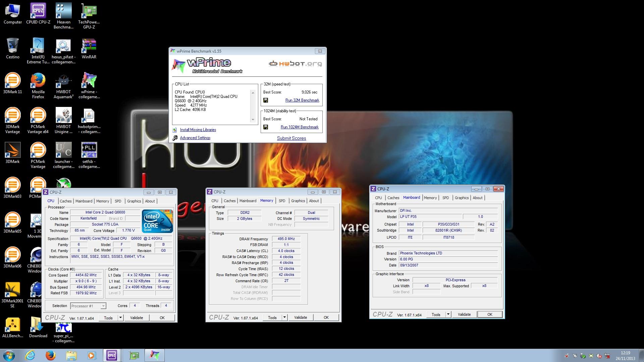This screenshot has height=362, width=644.
Task: Open Mozilla Firefox desktop shortcut
Action: (38, 86)
